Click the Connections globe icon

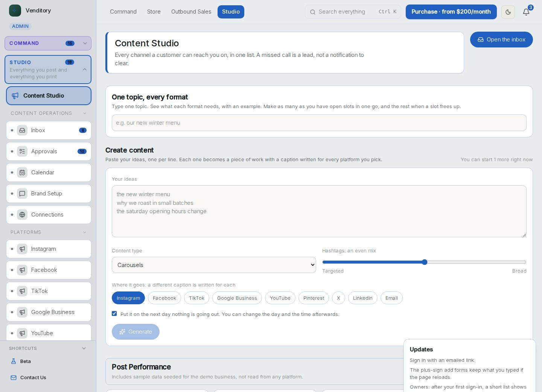point(22,215)
